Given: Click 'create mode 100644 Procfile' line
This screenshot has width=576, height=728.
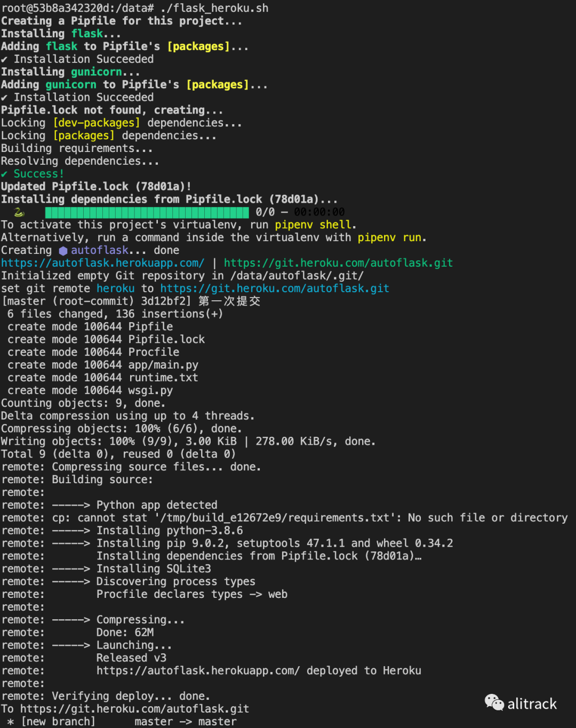Looking at the screenshot, I should (x=93, y=352).
